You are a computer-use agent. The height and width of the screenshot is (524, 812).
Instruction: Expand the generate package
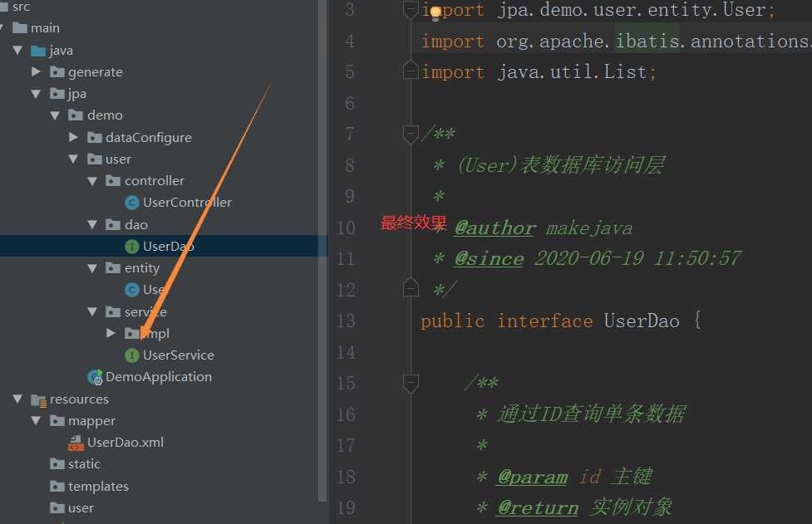point(36,71)
